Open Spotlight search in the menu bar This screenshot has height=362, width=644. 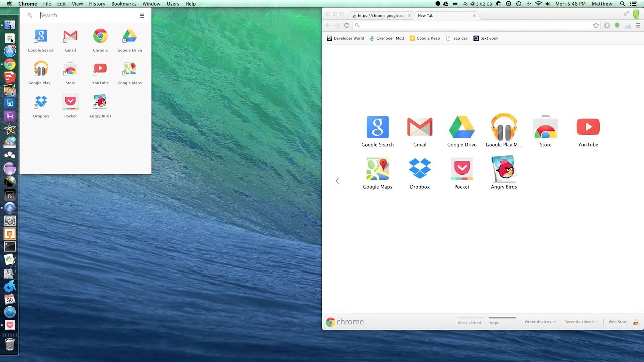622,4
